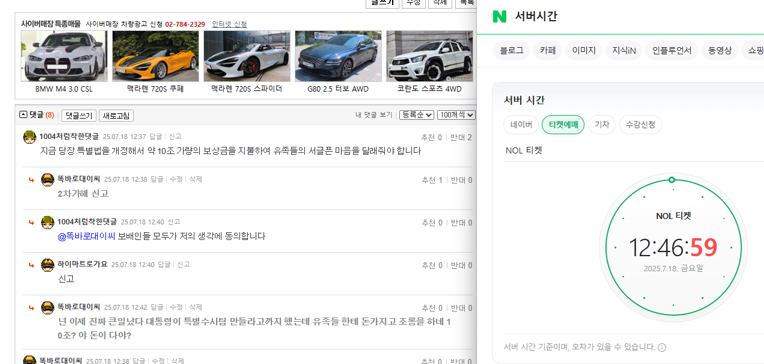Screen dimensions: 764x364
Task: Open the 하이마트로가요 username
Action: coord(82,265)
